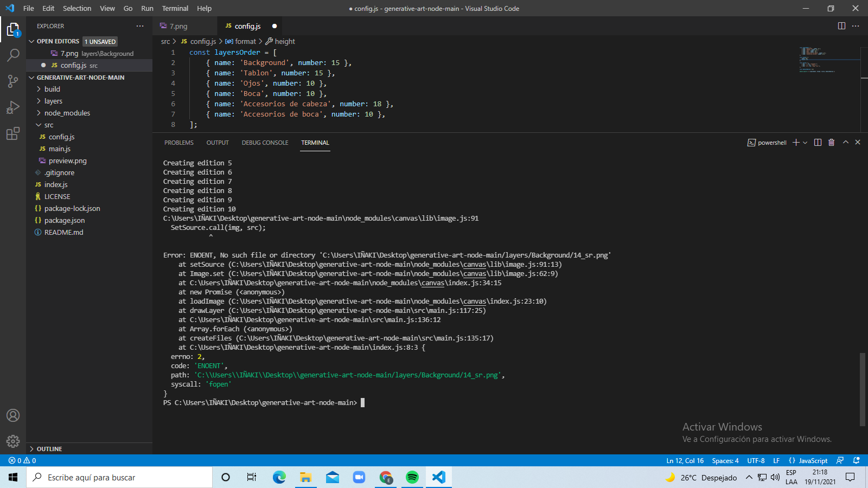This screenshot has width=868, height=488.
Task: Create a new terminal
Action: point(795,142)
